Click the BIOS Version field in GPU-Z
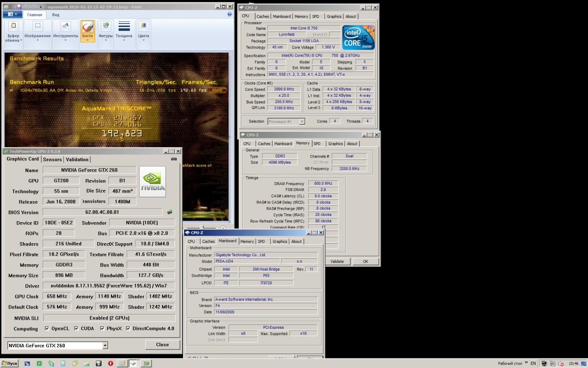588x368 pixels. pyautogui.click(x=102, y=212)
